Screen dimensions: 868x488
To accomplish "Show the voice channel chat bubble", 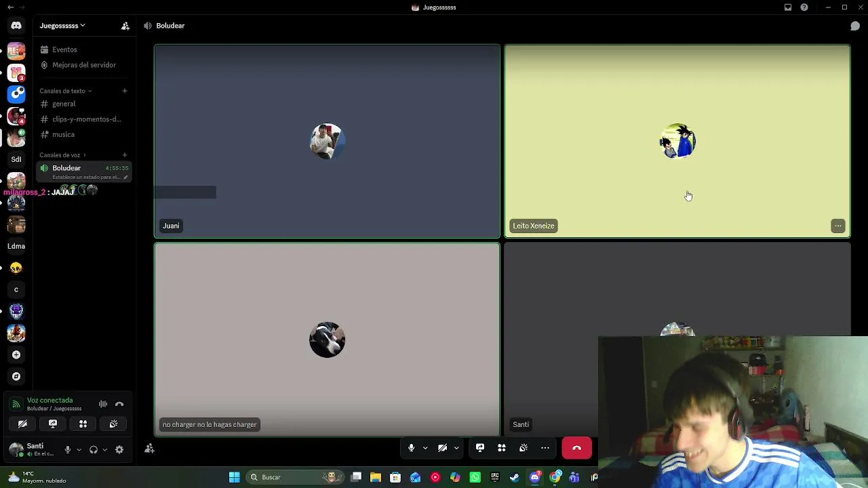I will coord(855,26).
